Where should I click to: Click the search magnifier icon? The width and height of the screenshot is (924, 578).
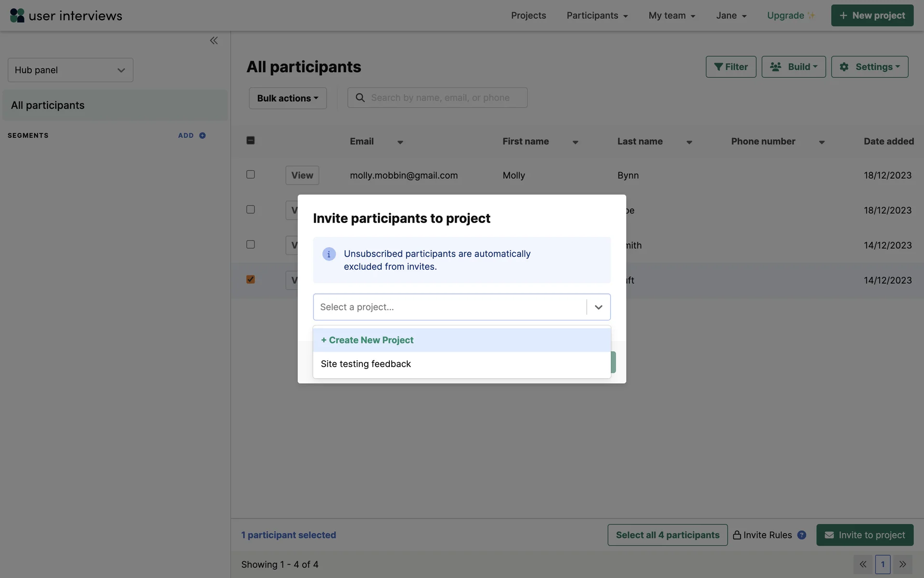[360, 98]
